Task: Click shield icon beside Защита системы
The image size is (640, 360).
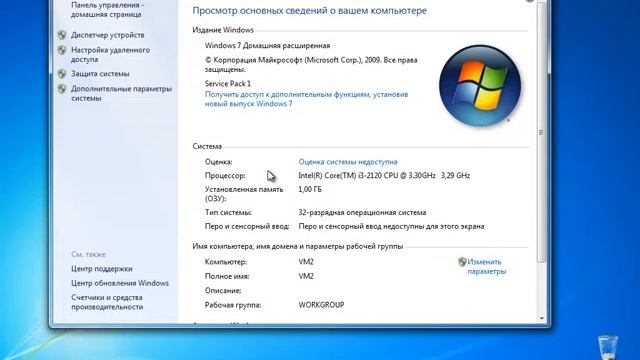Action: pyautogui.click(x=62, y=74)
